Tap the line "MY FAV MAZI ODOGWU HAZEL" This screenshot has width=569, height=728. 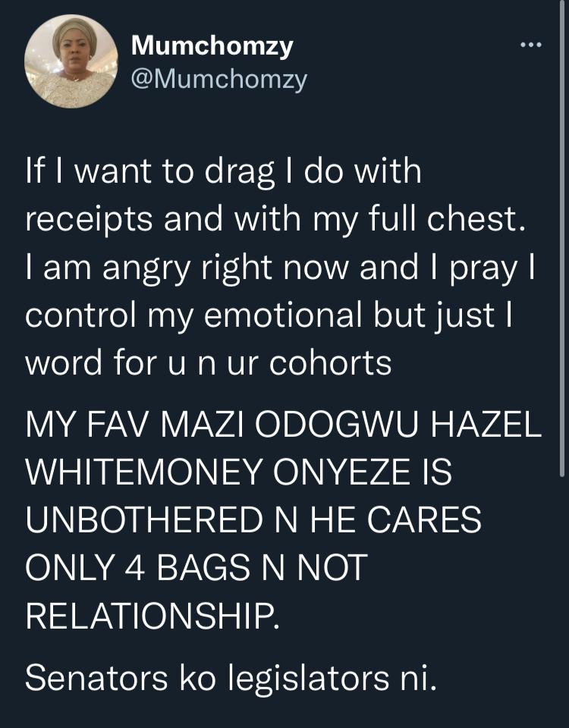coord(283,425)
